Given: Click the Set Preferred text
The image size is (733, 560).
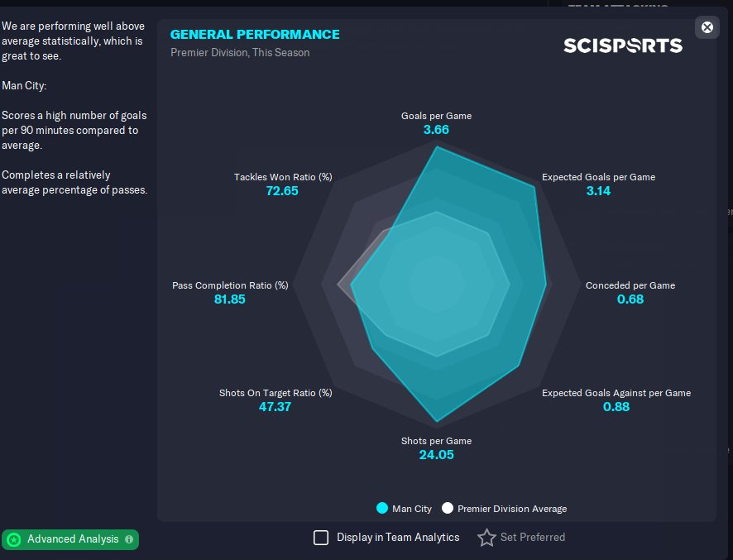Looking at the screenshot, I should click(x=533, y=538).
